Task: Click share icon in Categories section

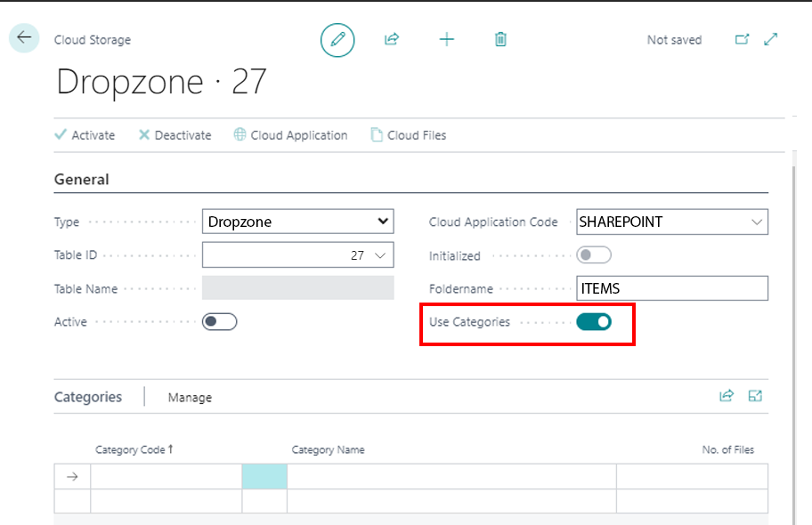Action: click(727, 396)
